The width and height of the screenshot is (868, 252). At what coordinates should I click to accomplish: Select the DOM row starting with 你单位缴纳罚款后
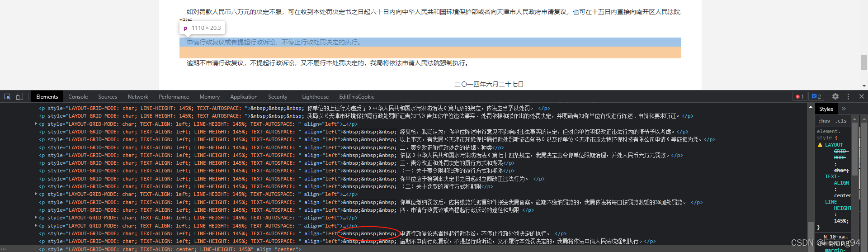point(403,202)
